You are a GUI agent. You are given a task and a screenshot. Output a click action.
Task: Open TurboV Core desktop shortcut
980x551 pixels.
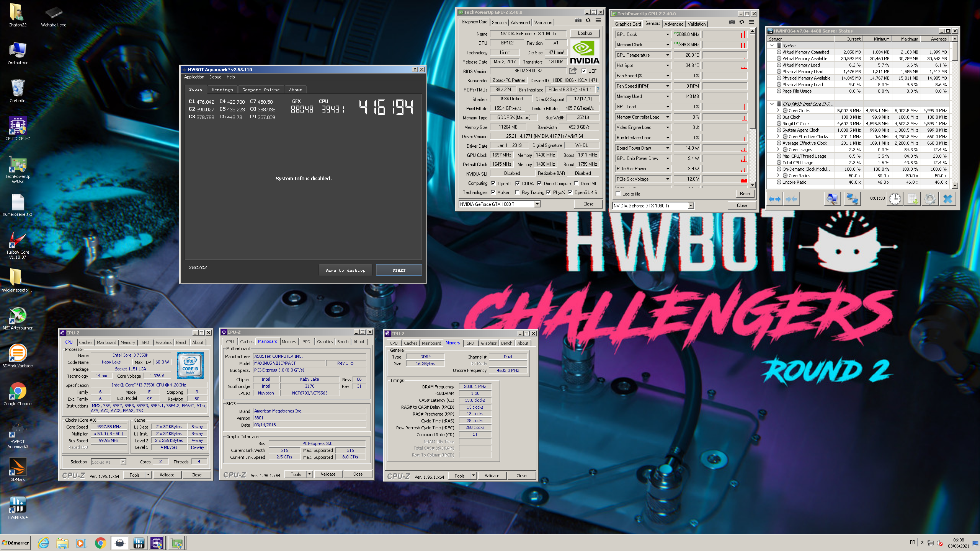pyautogui.click(x=18, y=245)
